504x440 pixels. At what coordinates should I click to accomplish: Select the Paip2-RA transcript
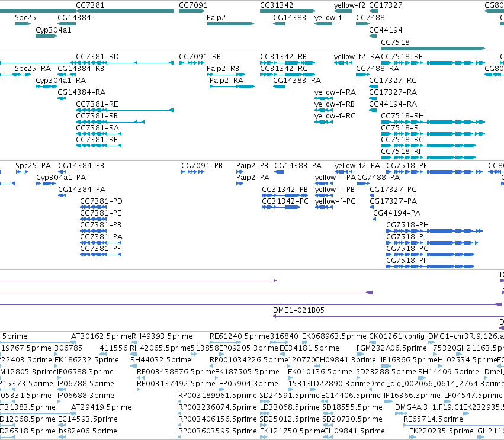pyautogui.click(x=232, y=86)
